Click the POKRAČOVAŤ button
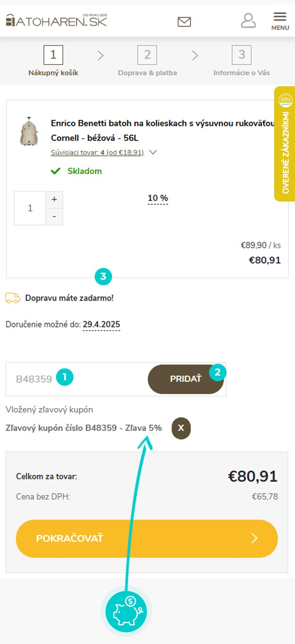 click(147, 539)
